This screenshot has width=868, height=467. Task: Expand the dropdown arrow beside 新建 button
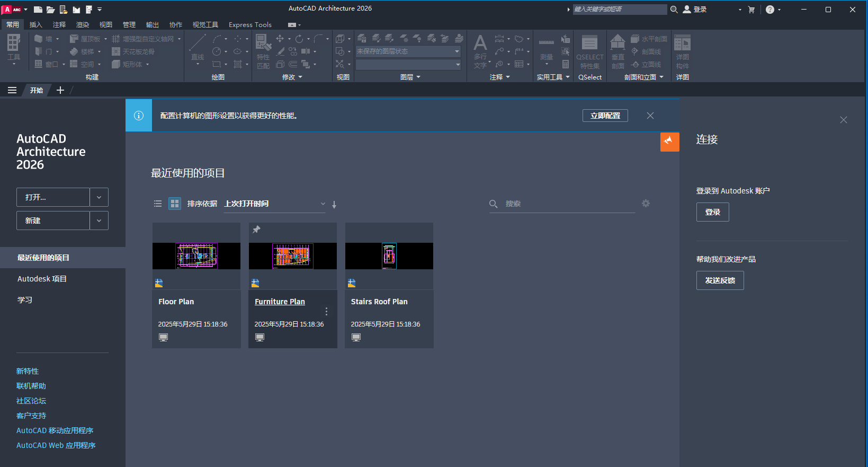tap(99, 221)
